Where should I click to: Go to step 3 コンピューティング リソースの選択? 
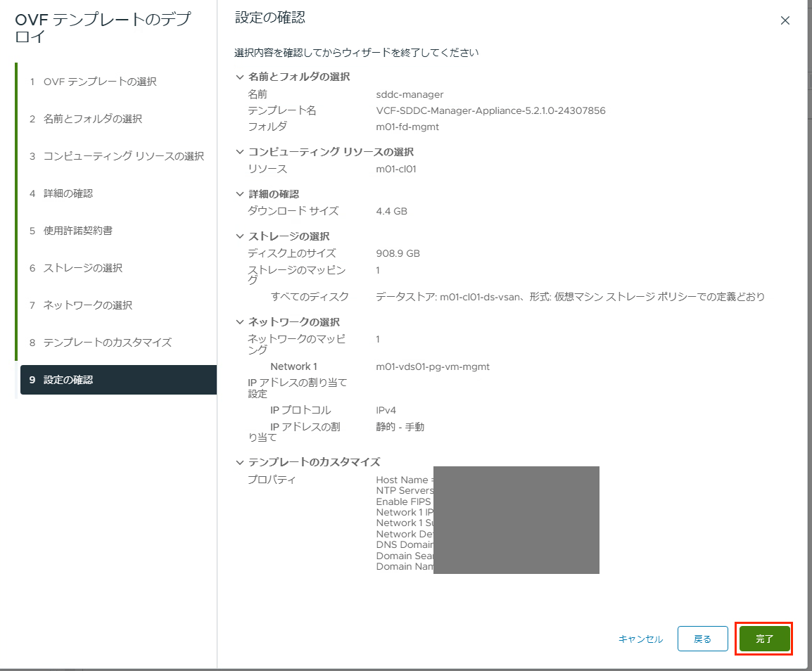click(x=118, y=156)
